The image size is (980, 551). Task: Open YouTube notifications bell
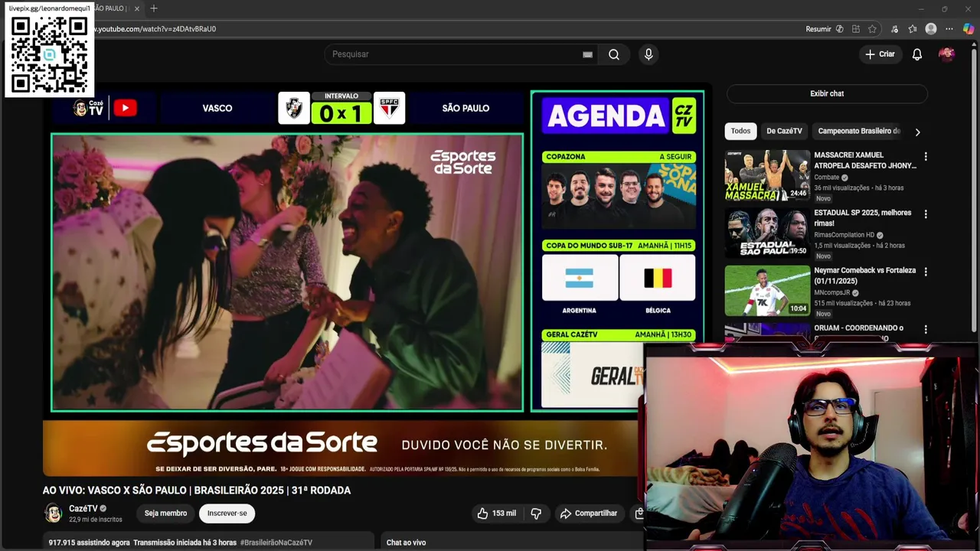point(916,54)
